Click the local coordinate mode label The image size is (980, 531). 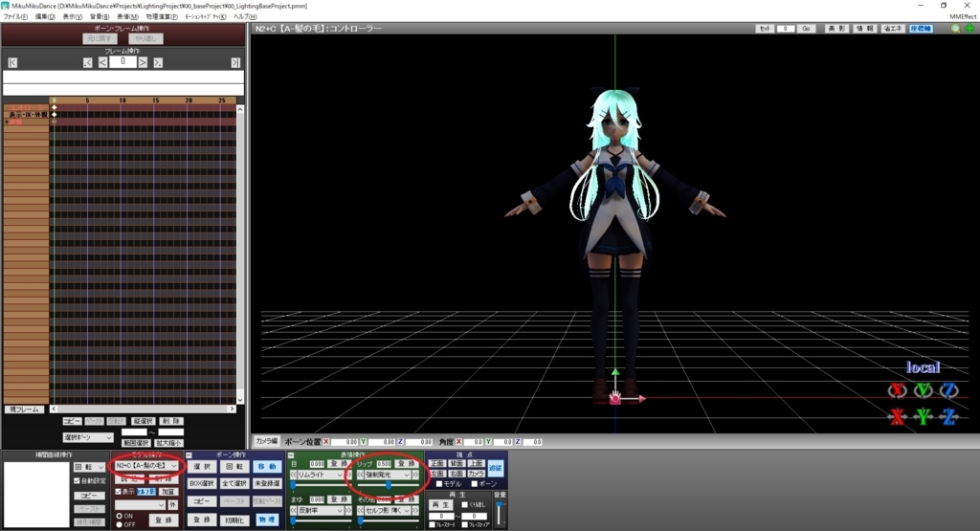(x=924, y=367)
